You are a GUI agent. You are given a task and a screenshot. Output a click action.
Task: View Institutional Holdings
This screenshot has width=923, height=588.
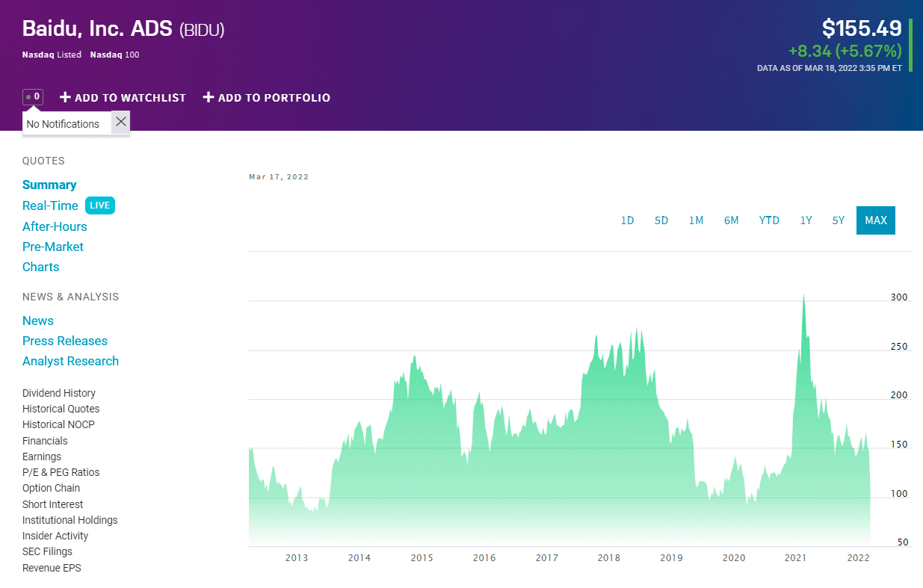(70, 520)
